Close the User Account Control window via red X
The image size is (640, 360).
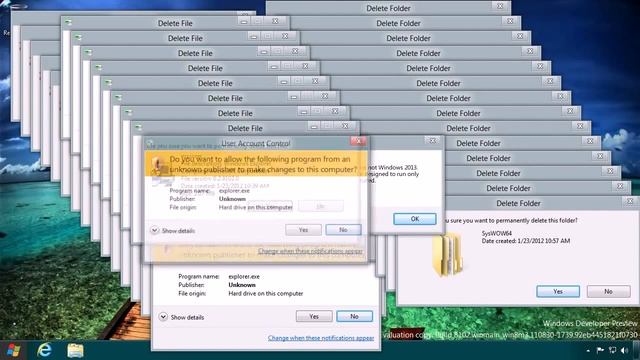click(358, 141)
